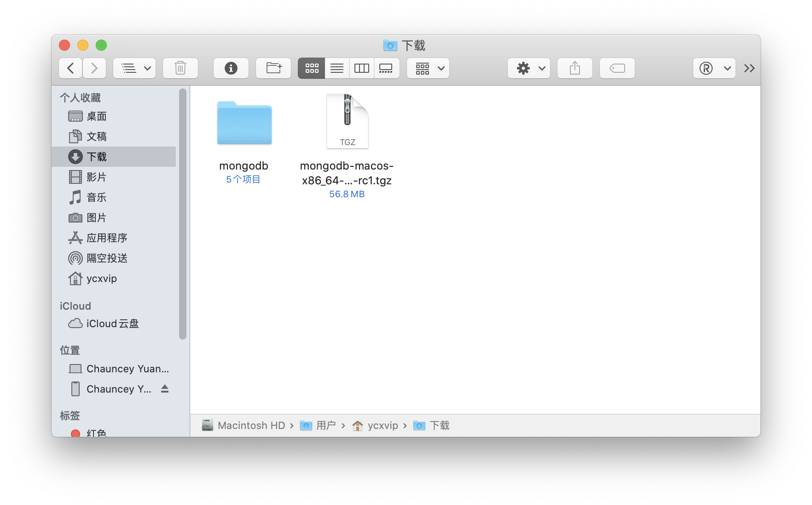Open iCloud 云盘 in the sidebar
The height and width of the screenshot is (505, 812).
[x=114, y=323]
